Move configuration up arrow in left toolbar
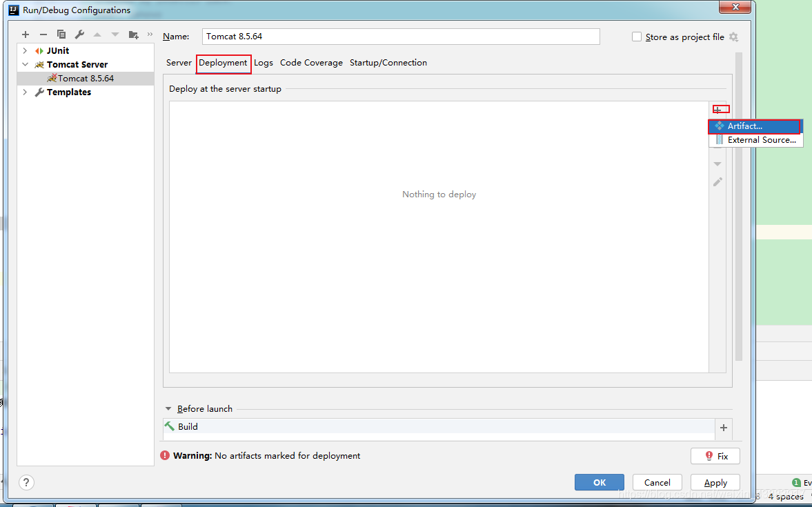This screenshot has width=812, height=507. [97, 34]
